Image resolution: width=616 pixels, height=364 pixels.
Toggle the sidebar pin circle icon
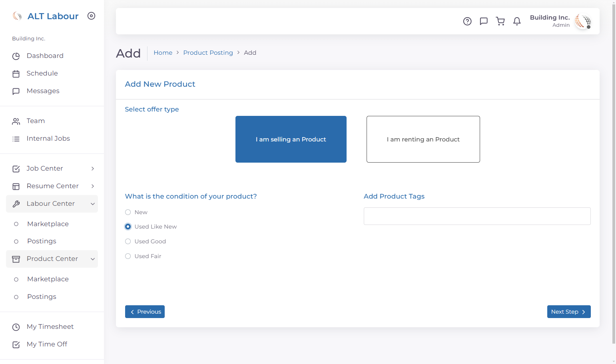tap(92, 16)
